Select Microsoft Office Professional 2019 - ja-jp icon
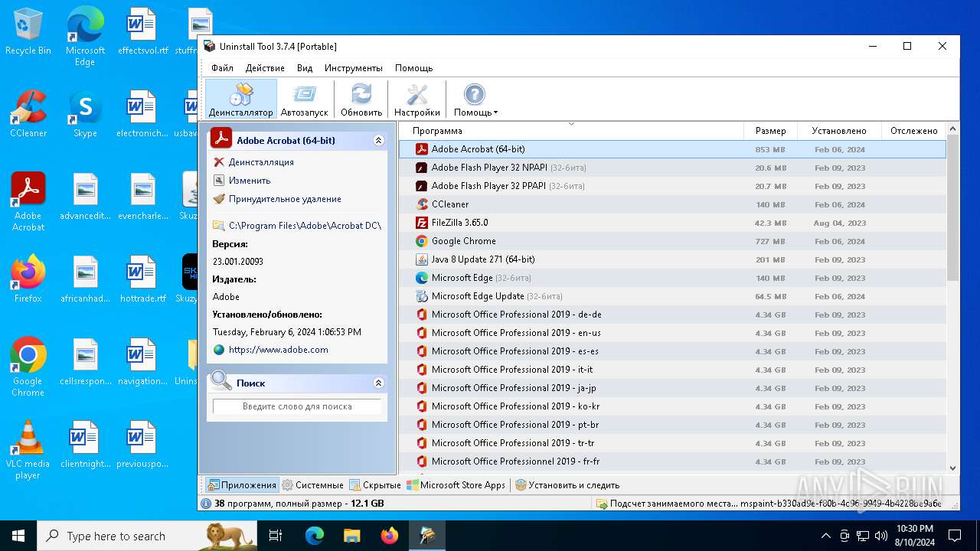This screenshot has height=551, width=980. pos(421,388)
